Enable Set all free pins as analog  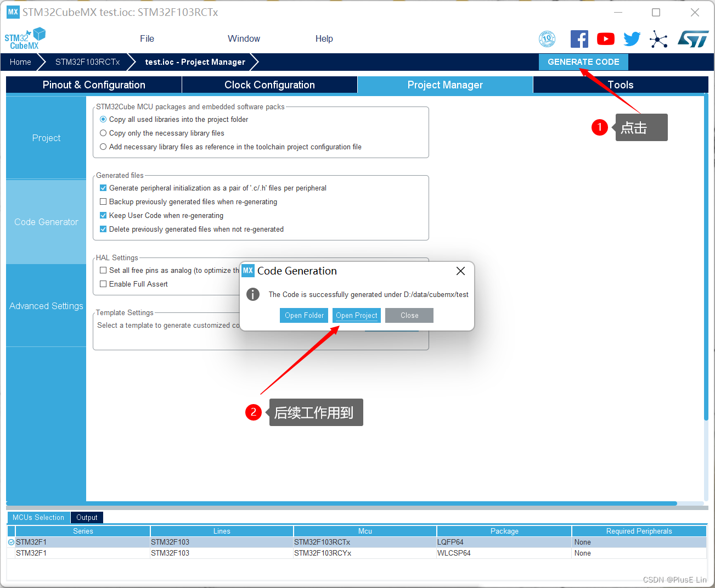(103, 270)
